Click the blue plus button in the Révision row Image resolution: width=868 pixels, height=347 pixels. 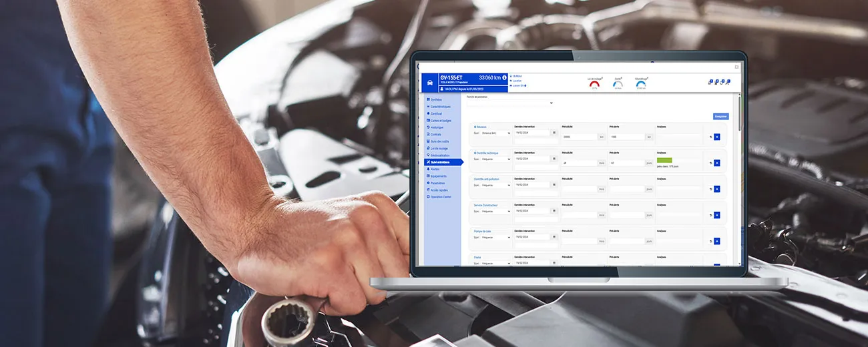pos(717,137)
